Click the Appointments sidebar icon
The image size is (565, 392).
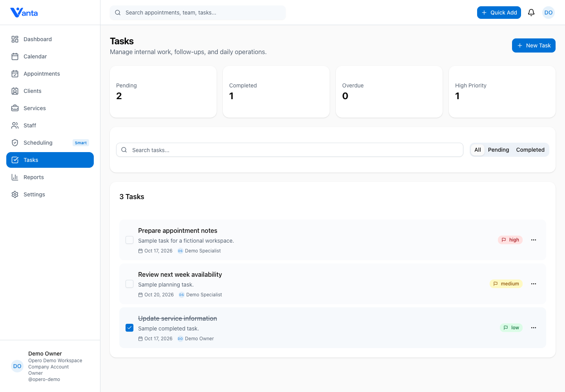point(15,74)
